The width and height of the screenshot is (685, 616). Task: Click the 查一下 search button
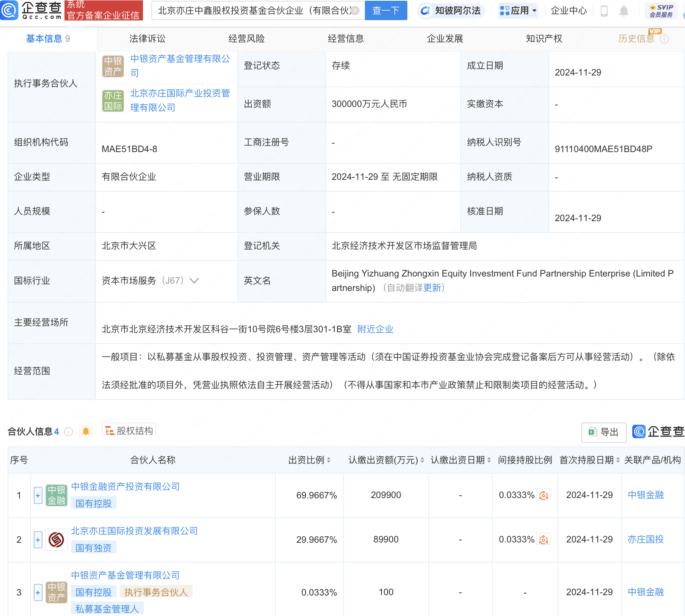coord(385,11)
